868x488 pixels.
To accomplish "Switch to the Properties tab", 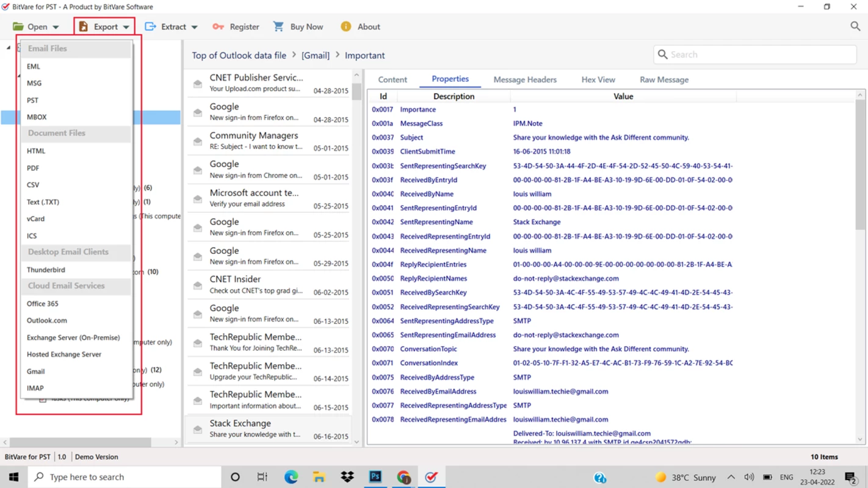I will pos(450,79).
